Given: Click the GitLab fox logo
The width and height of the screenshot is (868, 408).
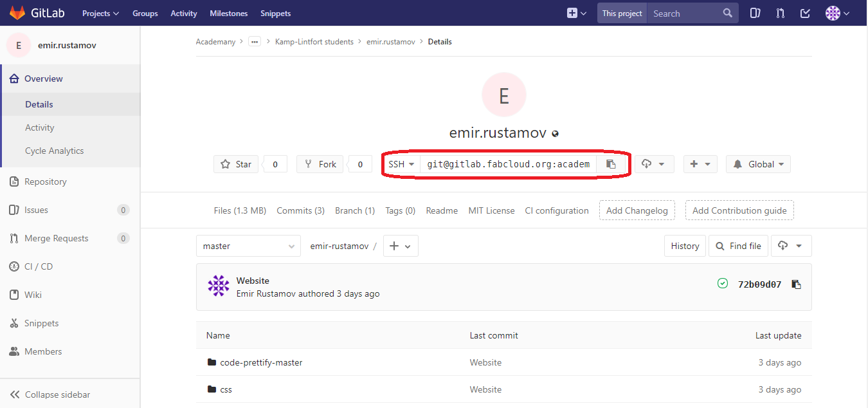Looking at the screenshot, I should (x=17, y=13).
